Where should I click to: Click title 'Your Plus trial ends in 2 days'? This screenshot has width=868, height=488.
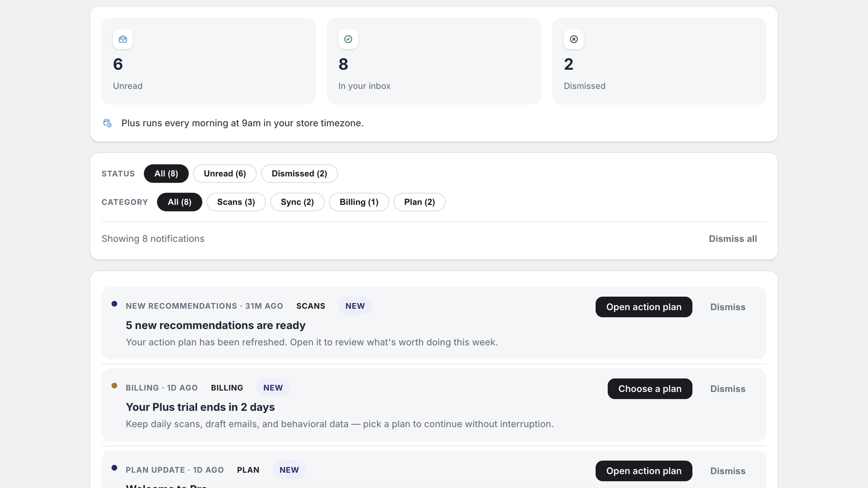tap(200, 407)
